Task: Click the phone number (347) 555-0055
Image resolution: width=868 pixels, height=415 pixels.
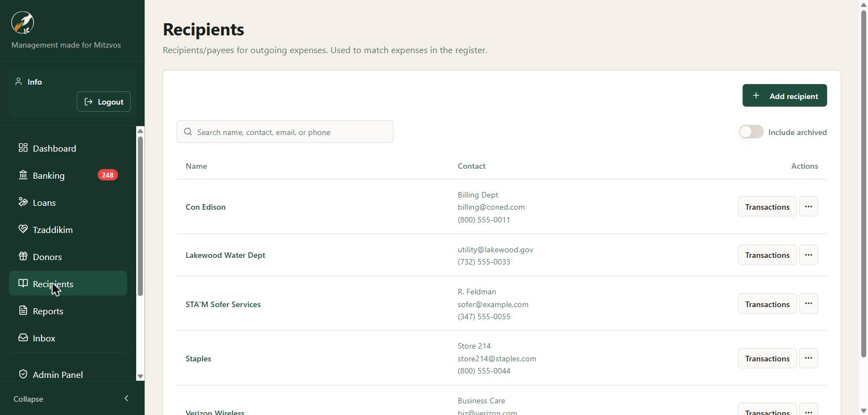Action: coord(484,317)
